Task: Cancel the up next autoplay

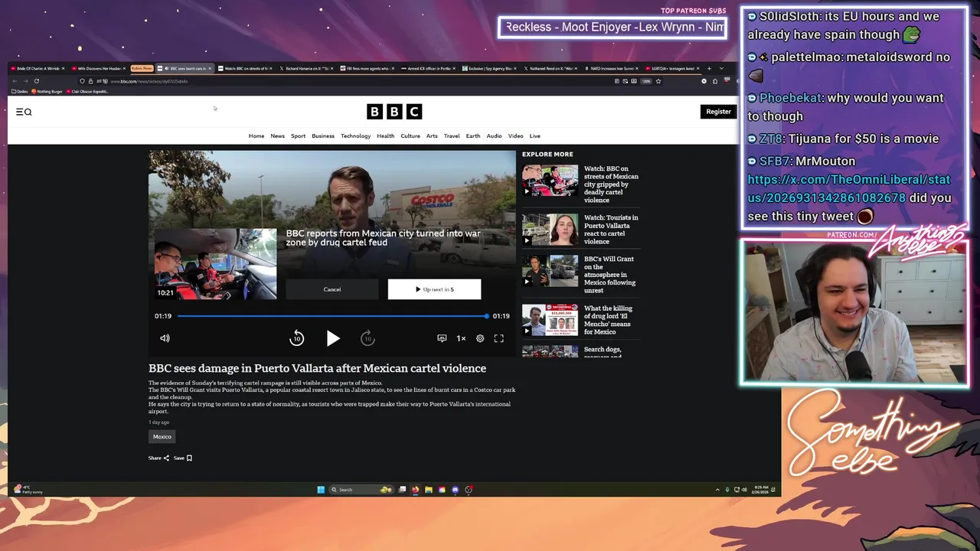Action: click(x=332, y=289)
